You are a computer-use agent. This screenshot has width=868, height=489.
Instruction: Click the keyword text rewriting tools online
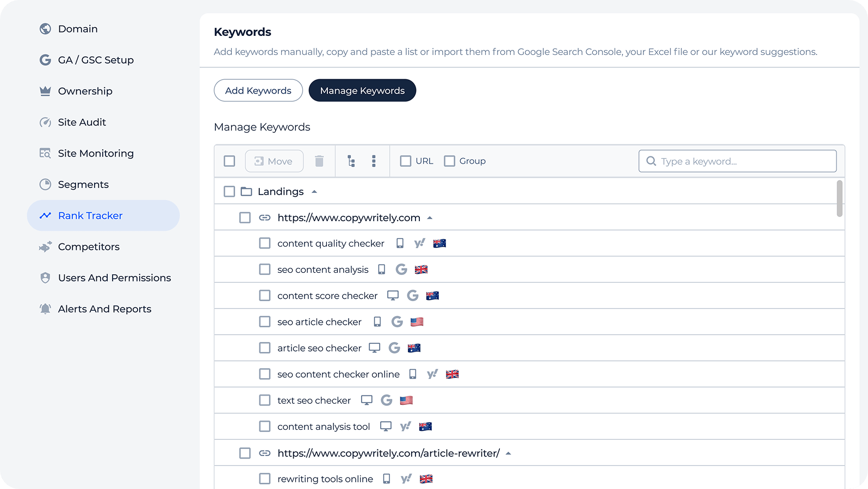click(x=325, y=479)
